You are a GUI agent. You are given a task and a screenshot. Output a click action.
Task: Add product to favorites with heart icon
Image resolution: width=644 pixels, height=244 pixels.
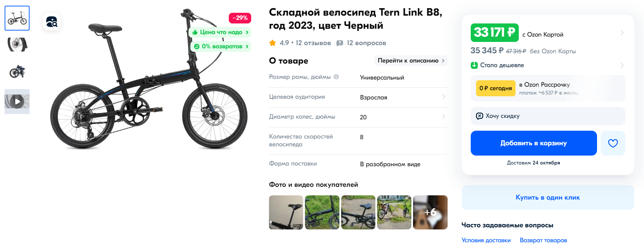tap(613, 143)
